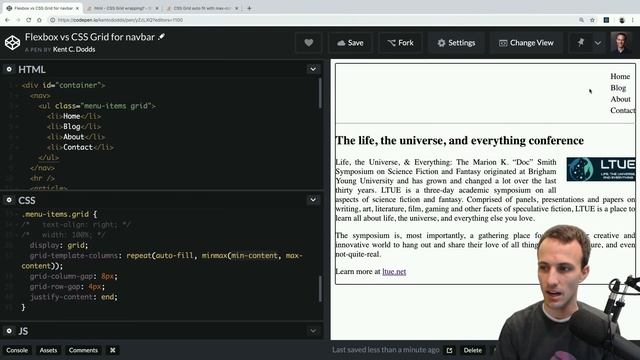Delete this pen

(472, 350)
